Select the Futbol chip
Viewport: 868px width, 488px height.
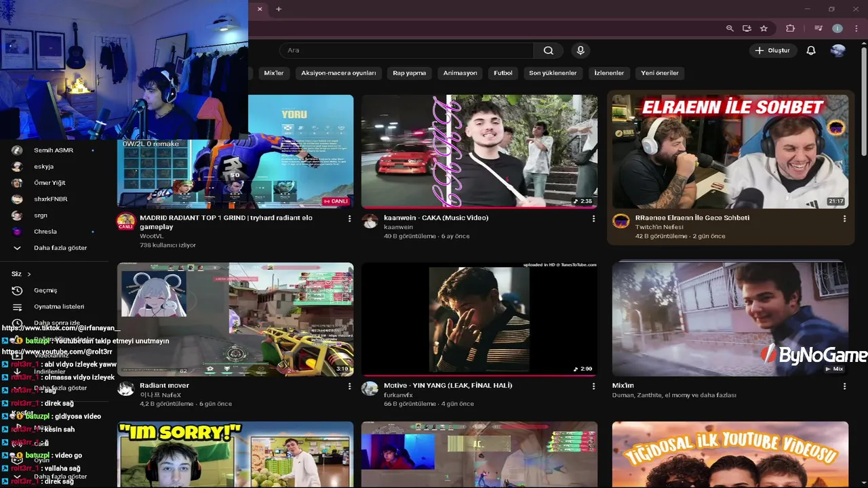pyautogui.click(x=503, y=73)
